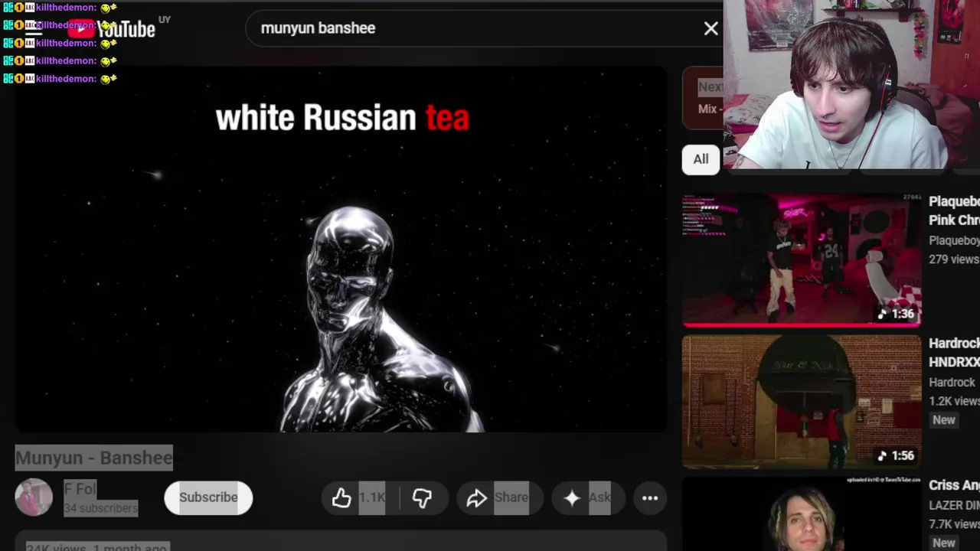Viewport: 980px width, 551px height.
Task: Subscribe to the F Fol channel
Action: [208, 497]
